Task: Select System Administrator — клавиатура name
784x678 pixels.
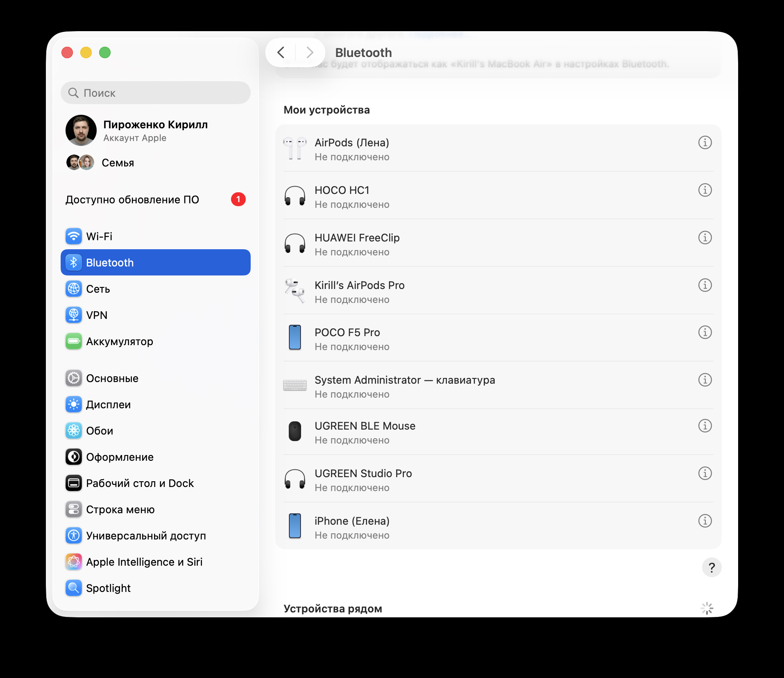Action: click(405, 380)
